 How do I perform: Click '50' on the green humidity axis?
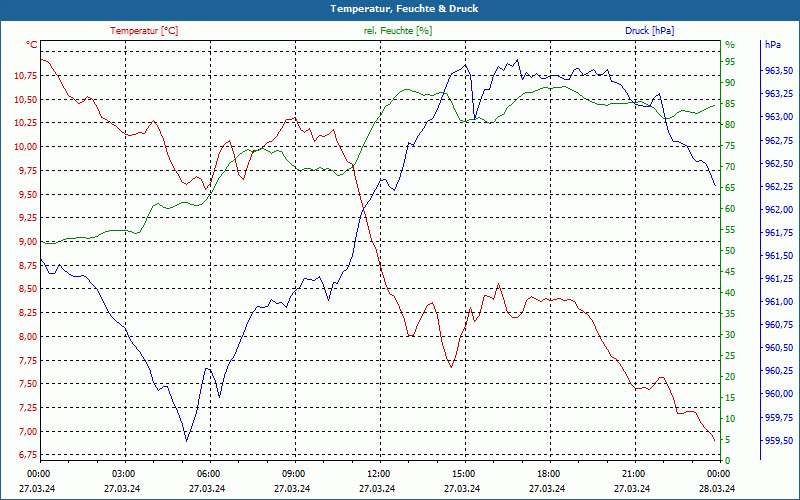tap(730, 251)
